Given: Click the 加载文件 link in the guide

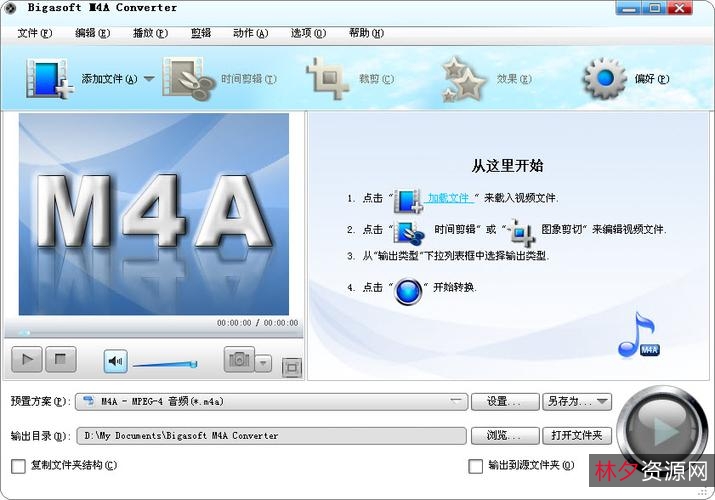Looking at the screenshot, I should click(449, 198).
